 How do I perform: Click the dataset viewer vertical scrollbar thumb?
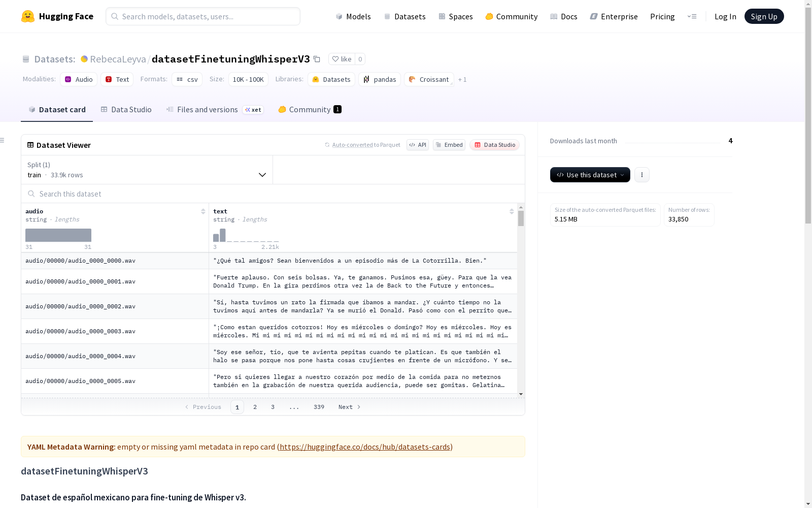pos(521,218)
